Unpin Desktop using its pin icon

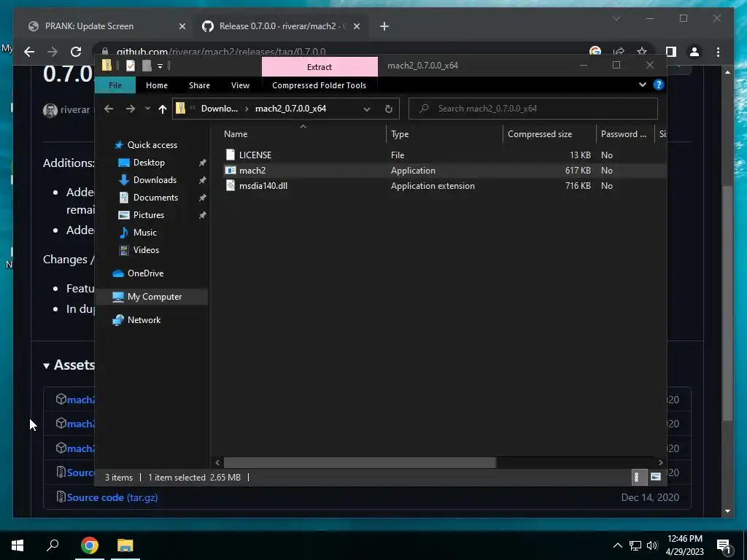coord(203,163)
